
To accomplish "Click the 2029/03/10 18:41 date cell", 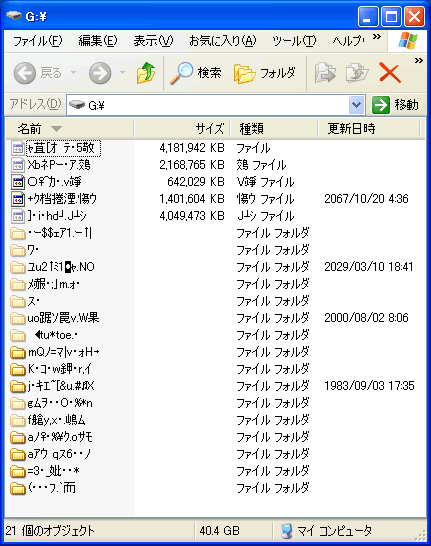I will tap(368, 267).
